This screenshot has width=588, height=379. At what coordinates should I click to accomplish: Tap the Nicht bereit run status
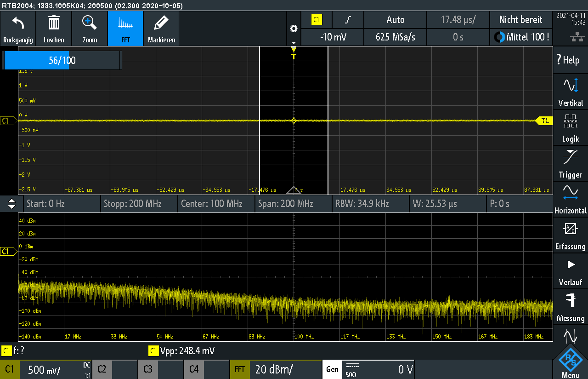click(x=521, y=20)
